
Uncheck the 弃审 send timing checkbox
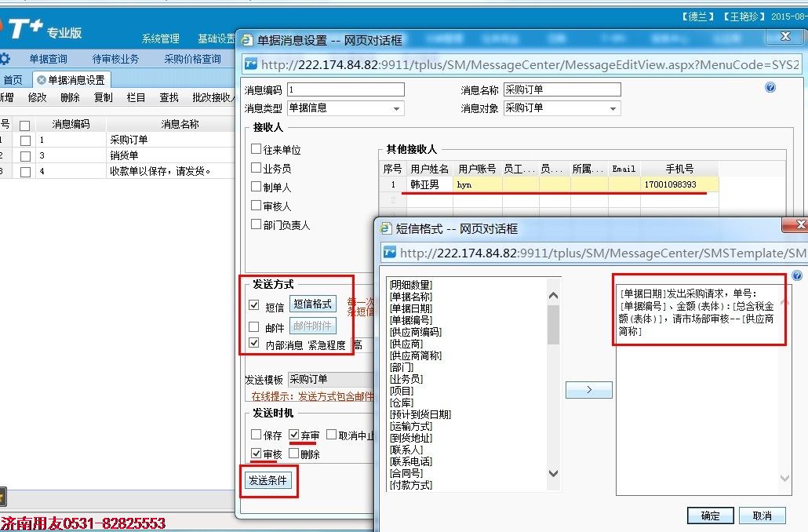click(294, 435)
